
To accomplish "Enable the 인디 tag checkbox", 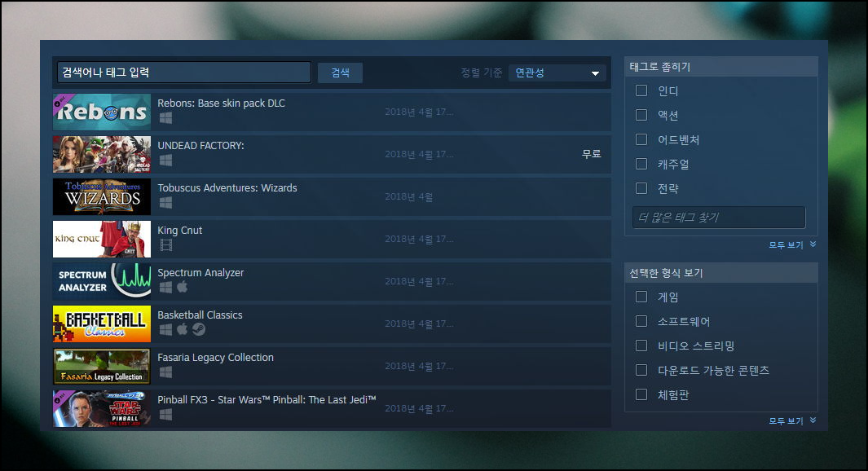I will (x=641, y=90).
